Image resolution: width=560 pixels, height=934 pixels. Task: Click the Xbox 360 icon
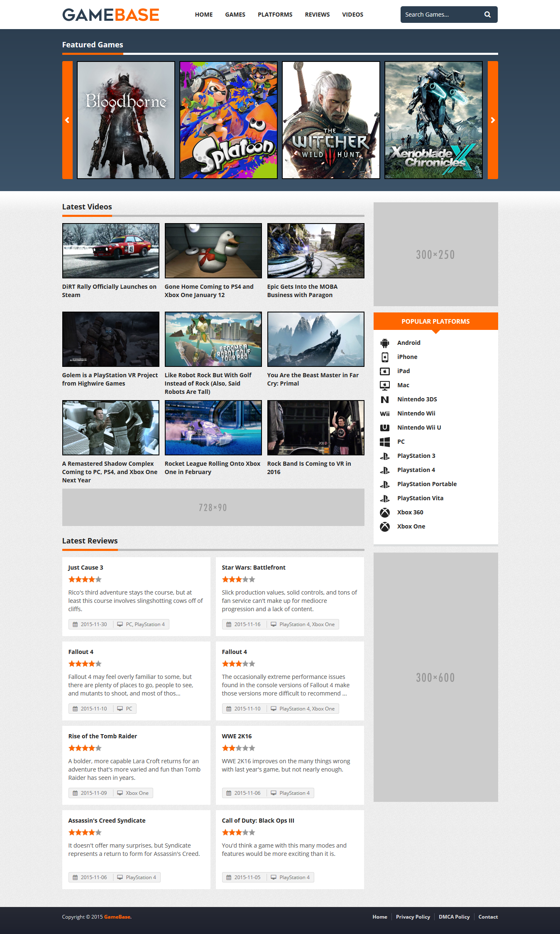(x=385, y=512)
